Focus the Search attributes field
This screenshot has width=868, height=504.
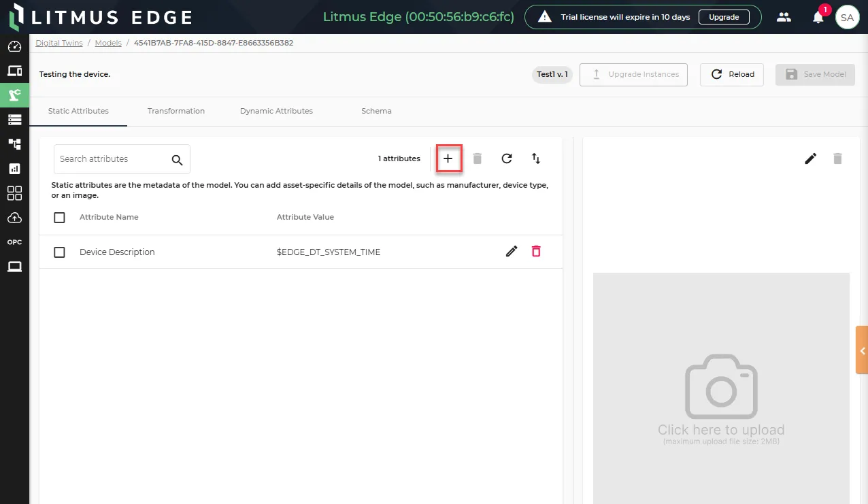[122, 159]
